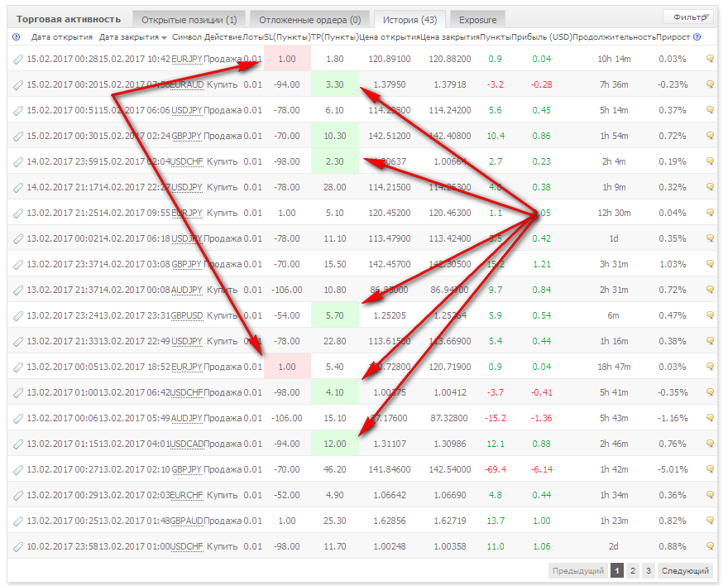The height and width of the screenshot is (586, 728).
Task: Open the help icon next to Прирост
Action: pyautogui.click(x=697, y=37)
